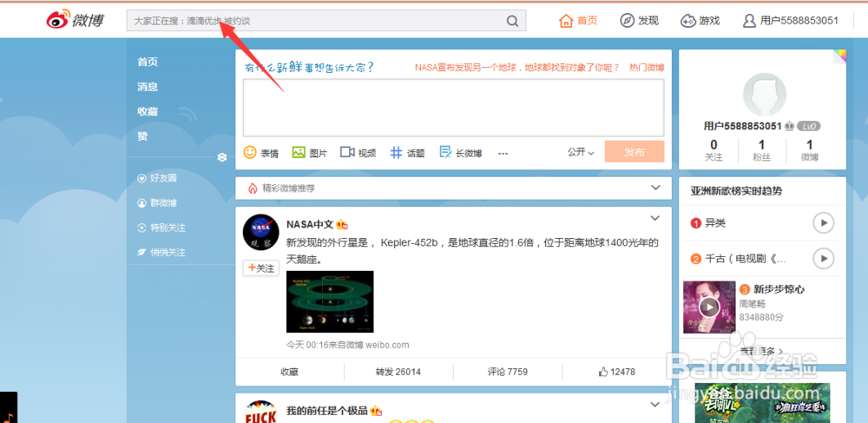
Task: Select 首页 in left sidebar
Action: point(148,62)
